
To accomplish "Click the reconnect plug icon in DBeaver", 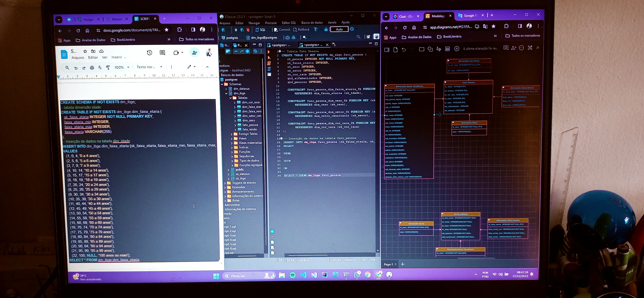I will (x=242, y=30).
